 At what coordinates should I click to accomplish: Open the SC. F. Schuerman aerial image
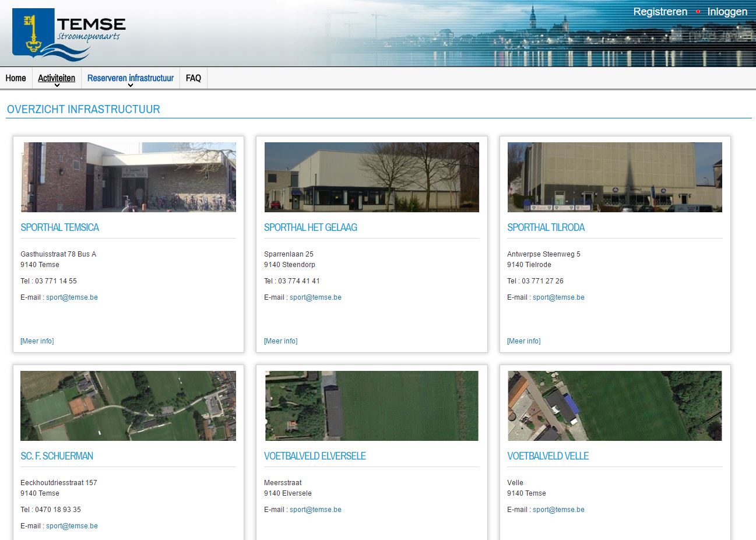(128, 405)
